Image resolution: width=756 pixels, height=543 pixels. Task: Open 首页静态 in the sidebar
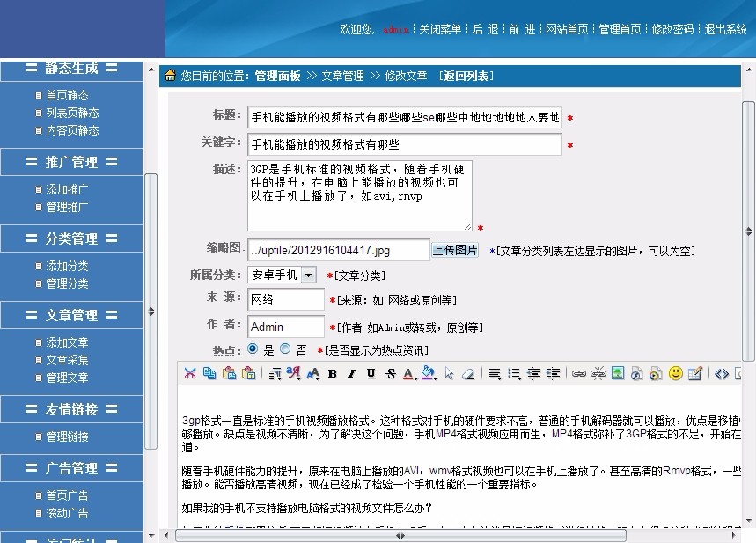pos(67,95)
